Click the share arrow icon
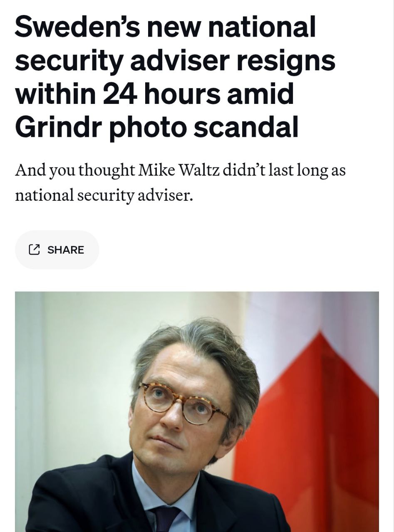This screenshot has width=394, height=532. pos(34,250)
